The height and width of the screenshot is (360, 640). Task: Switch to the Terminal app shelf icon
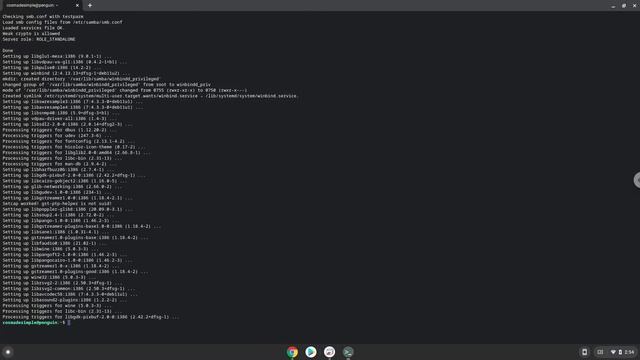click(348, 352)
